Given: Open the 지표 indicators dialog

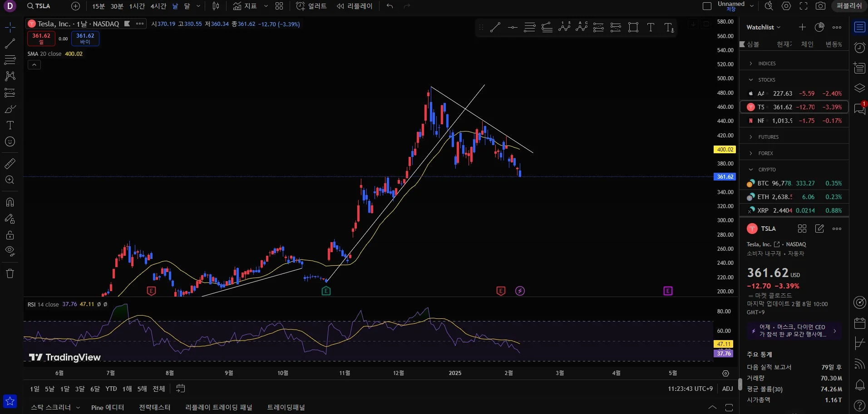Looking at the screenshot, I should click(245, 6).
